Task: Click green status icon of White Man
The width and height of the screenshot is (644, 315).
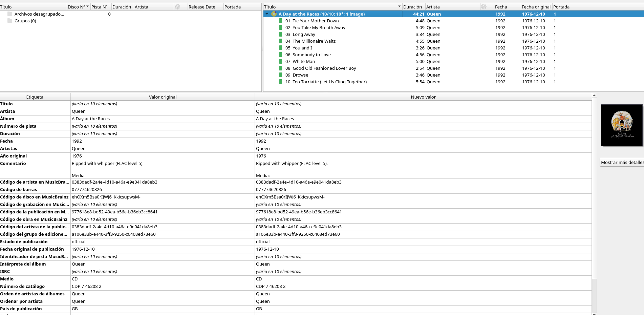Action: coord(281,61)
